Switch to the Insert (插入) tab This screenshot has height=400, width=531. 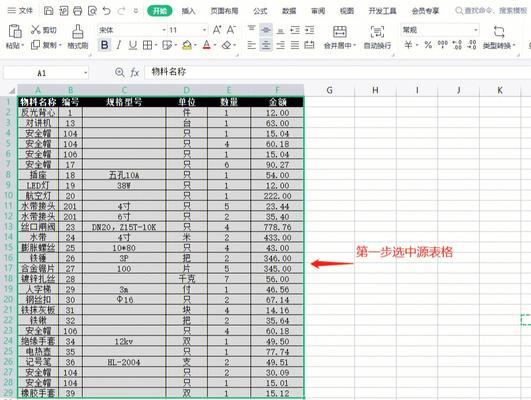pos(188,11)
